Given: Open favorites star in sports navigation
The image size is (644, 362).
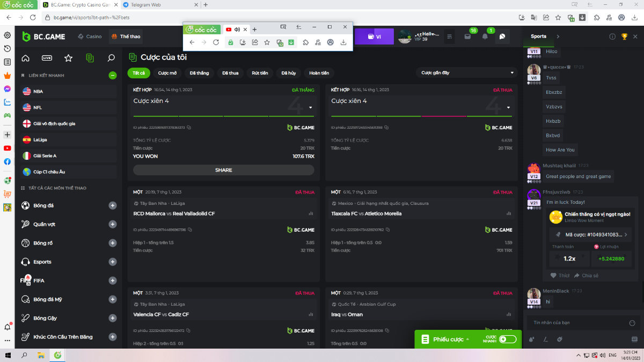Looking at the screenshot, I should [68, 58].
